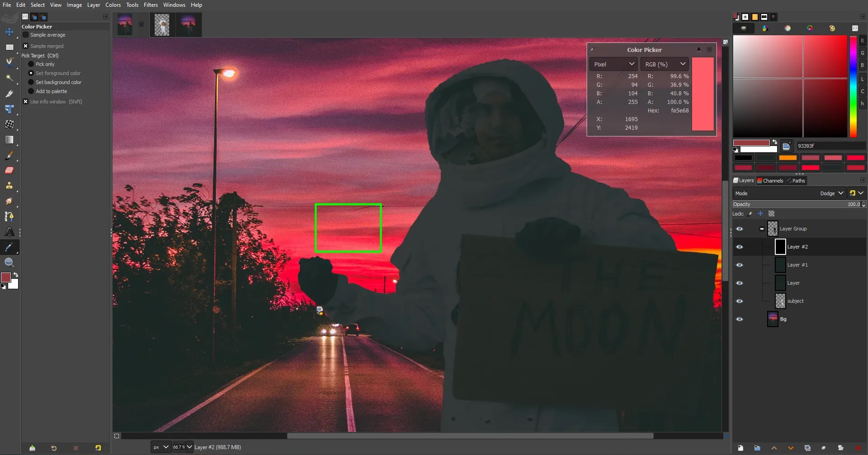The height and width of the screenshot is (455, 868).
Task: Select the Paintbrush tool
Action: (x=9, y=155)
